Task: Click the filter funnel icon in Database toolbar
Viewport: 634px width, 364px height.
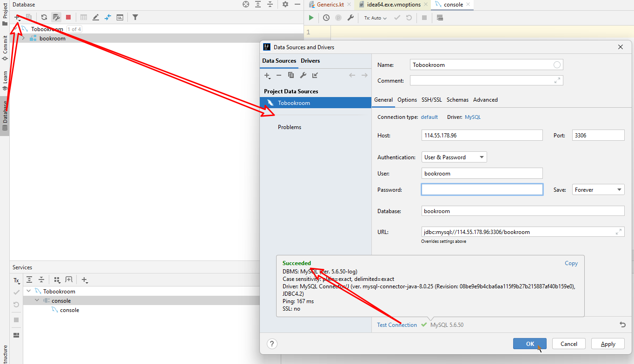Action: click(135, 17)
